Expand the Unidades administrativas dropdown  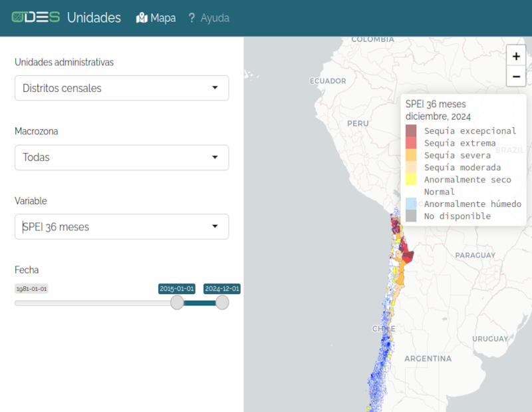click(122, 88)
